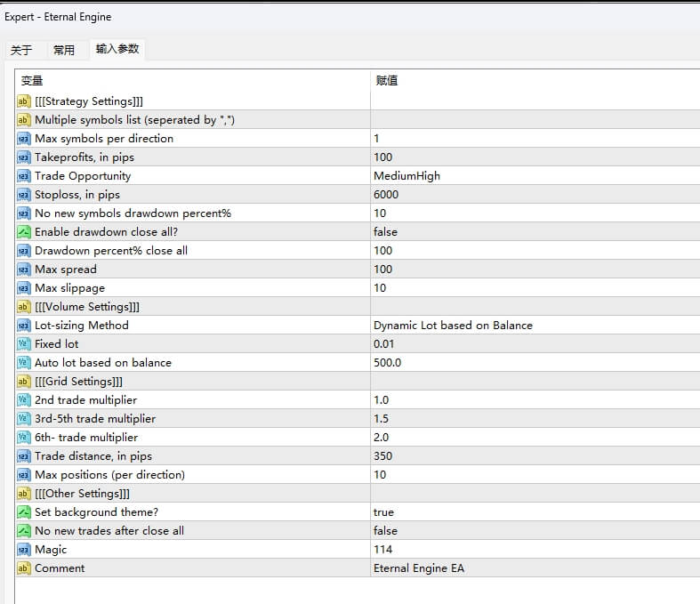
Task: Click the double icon beside Auto lot based on balance
Action: 24,363
